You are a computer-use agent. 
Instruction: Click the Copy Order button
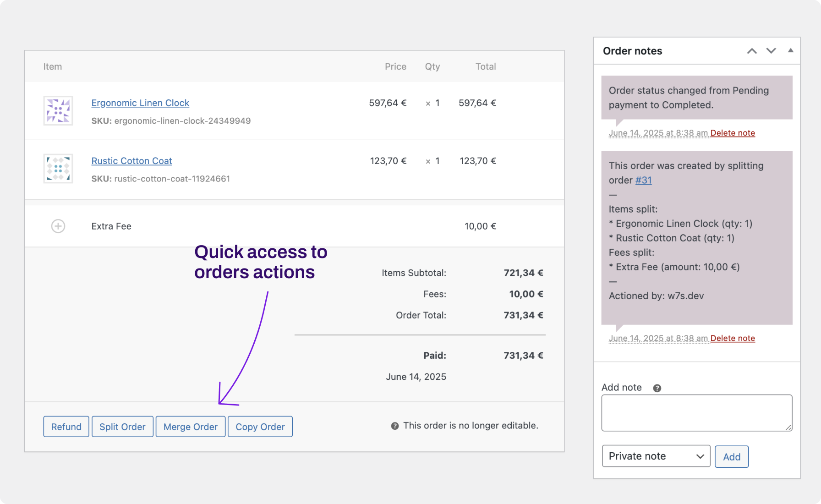[260, 426]
